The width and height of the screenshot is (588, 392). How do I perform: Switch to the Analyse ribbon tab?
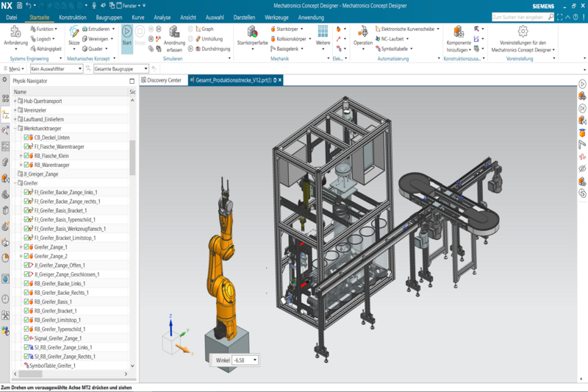coord(162,17)
